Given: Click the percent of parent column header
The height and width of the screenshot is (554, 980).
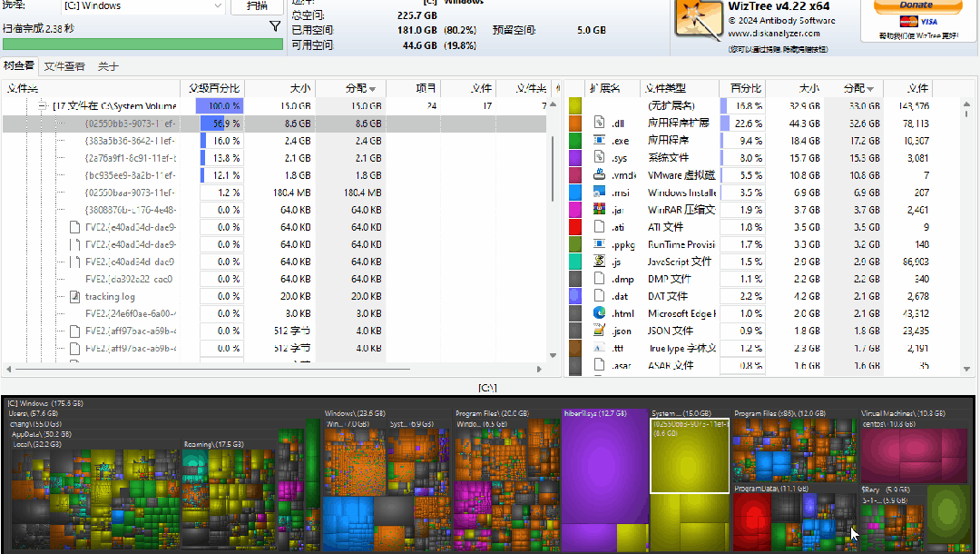Looking at the screenshot, I should pyautogui.click(x=214, y=88).
